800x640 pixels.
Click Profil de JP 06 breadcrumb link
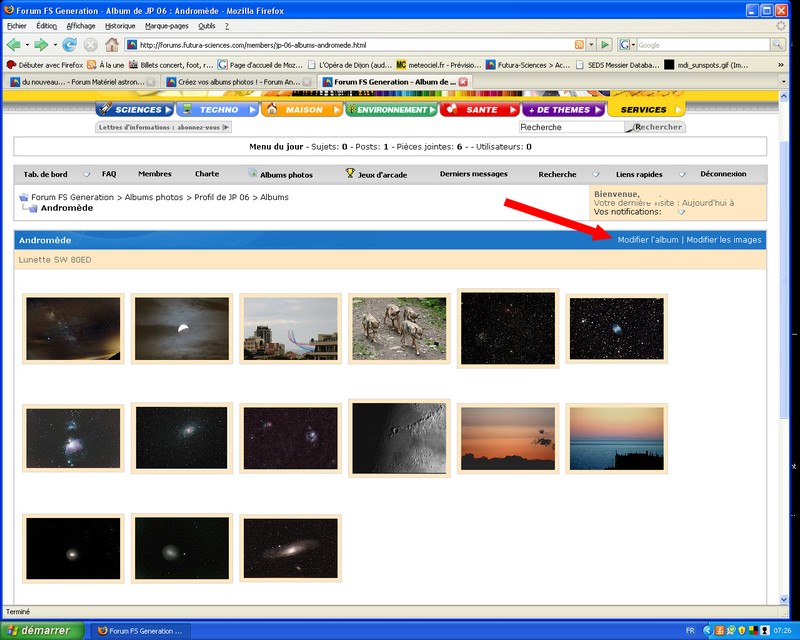click(221, 197)
